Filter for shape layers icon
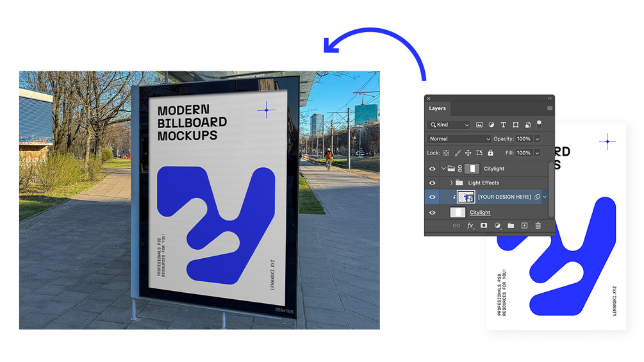The width and height of the screenshot is (644, 362). pyautogui.click(x=515, y=125)
